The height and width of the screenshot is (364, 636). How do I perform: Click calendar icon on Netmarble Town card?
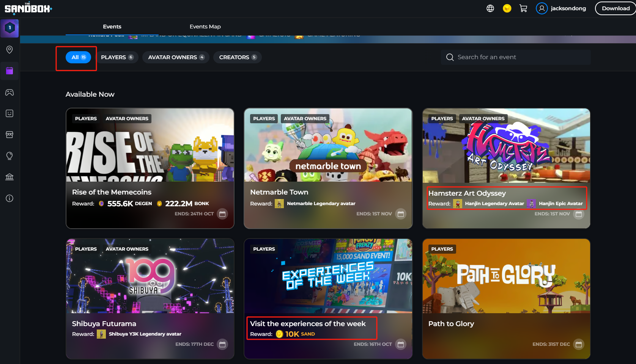[400, 214]
